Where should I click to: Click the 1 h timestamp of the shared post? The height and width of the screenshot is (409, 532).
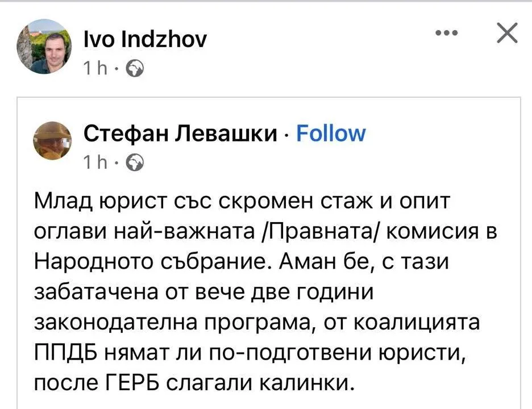point(94,164)
